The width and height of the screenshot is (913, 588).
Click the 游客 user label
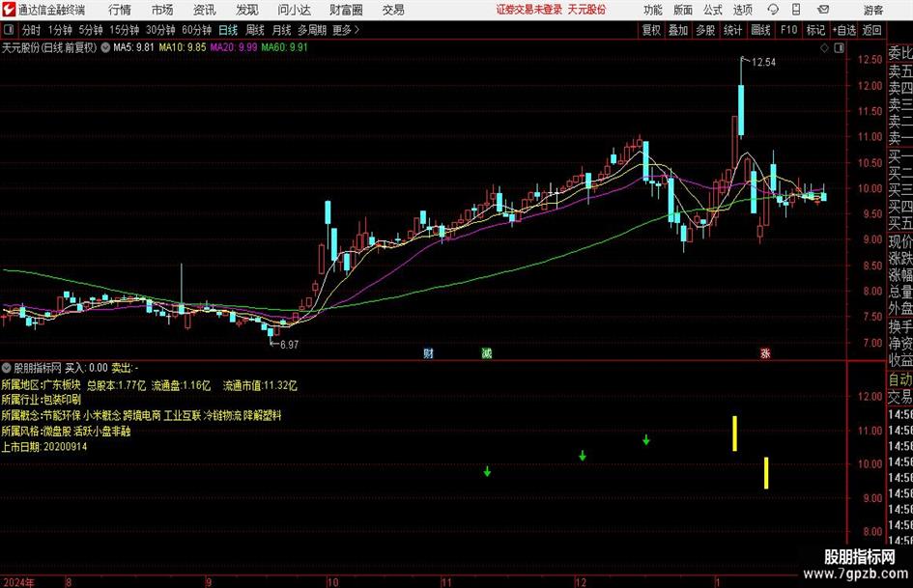tap(873, 10)
